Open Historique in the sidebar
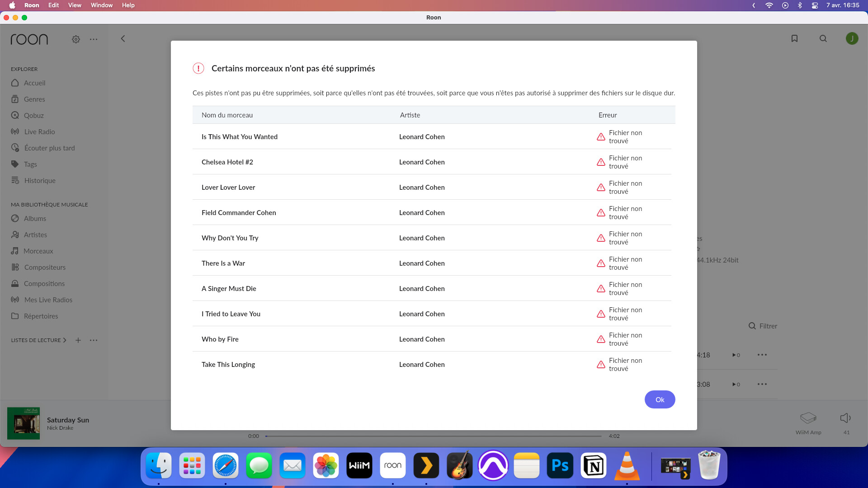Image resolution: width=868 pixels, height=488 pixels. 33,181
